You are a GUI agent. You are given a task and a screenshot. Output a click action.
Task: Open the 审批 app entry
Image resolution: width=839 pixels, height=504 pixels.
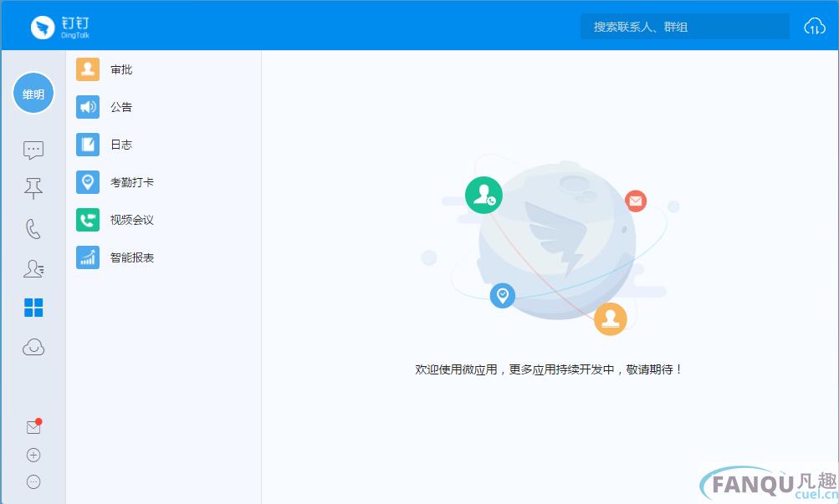pos(163,69)
